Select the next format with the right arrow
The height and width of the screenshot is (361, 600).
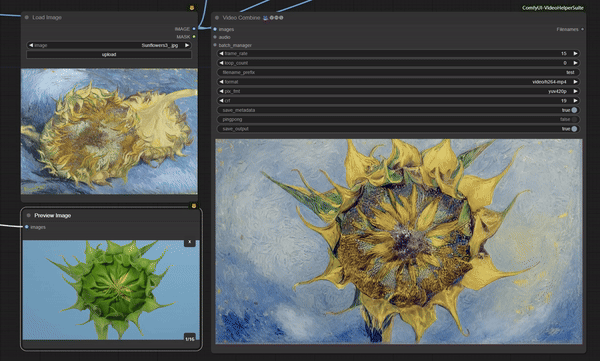coord(575,82)
